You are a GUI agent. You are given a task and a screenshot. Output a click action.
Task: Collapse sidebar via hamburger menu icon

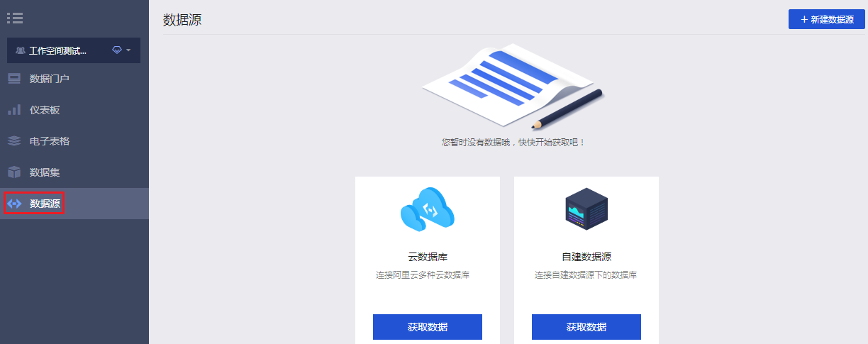point(15,19)
